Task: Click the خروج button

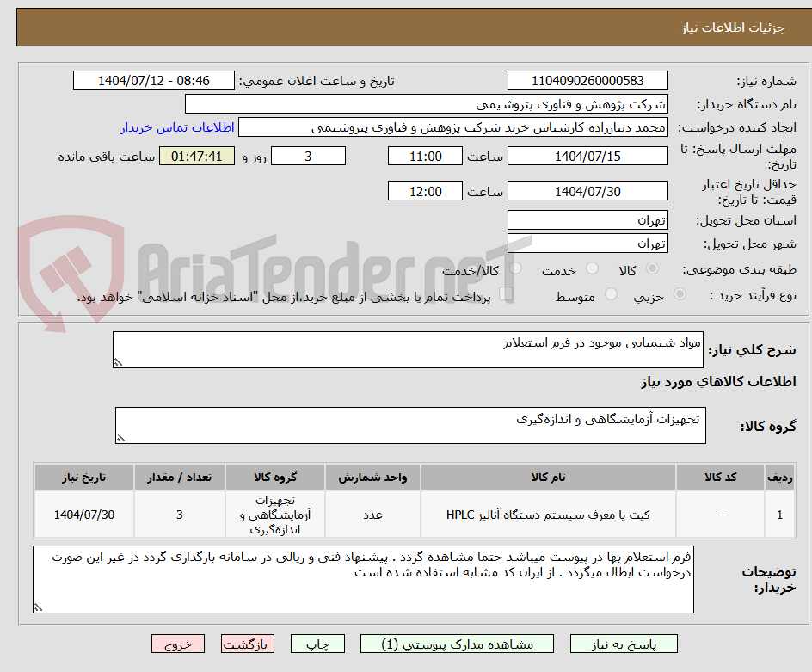Action: (178, 643)
